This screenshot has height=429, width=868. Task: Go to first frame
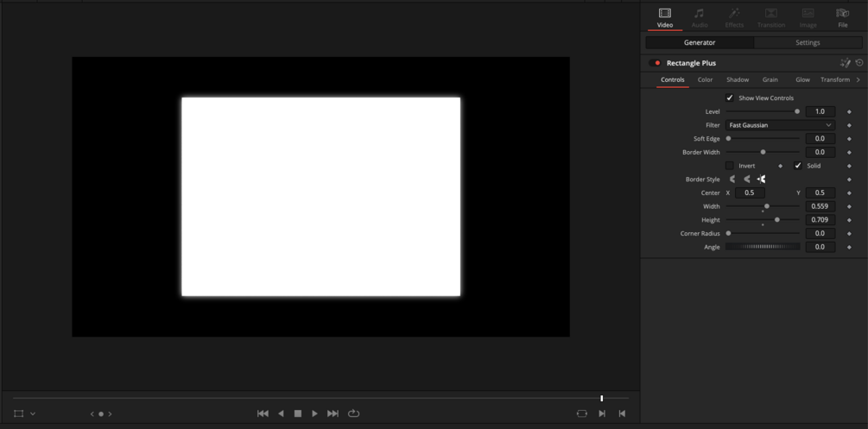[x=263, y=413]
